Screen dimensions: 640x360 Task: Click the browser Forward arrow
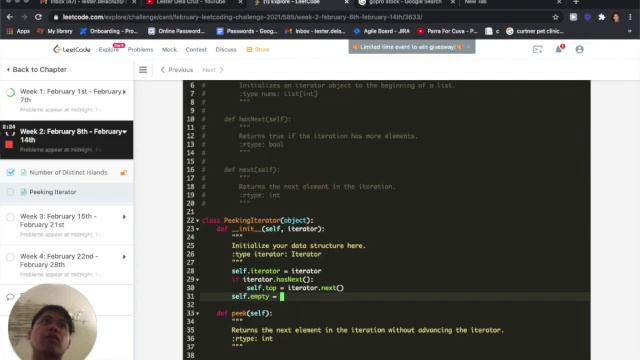pos(24,17)
